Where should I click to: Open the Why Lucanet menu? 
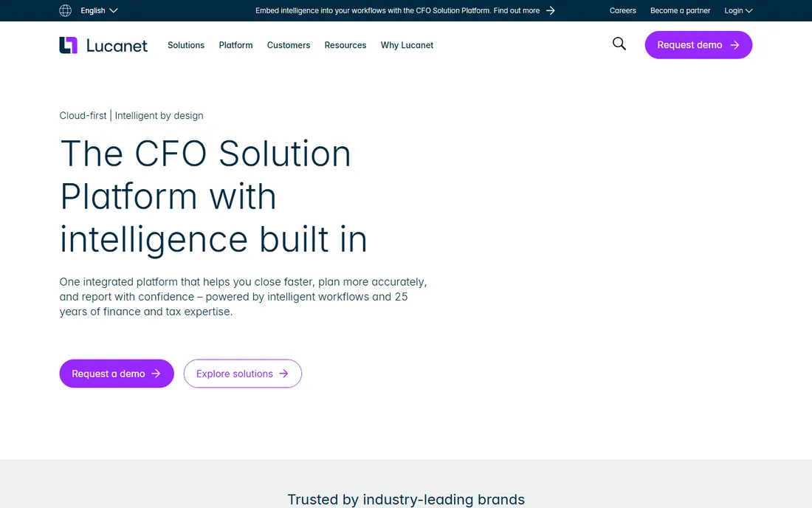pos(407,45)
